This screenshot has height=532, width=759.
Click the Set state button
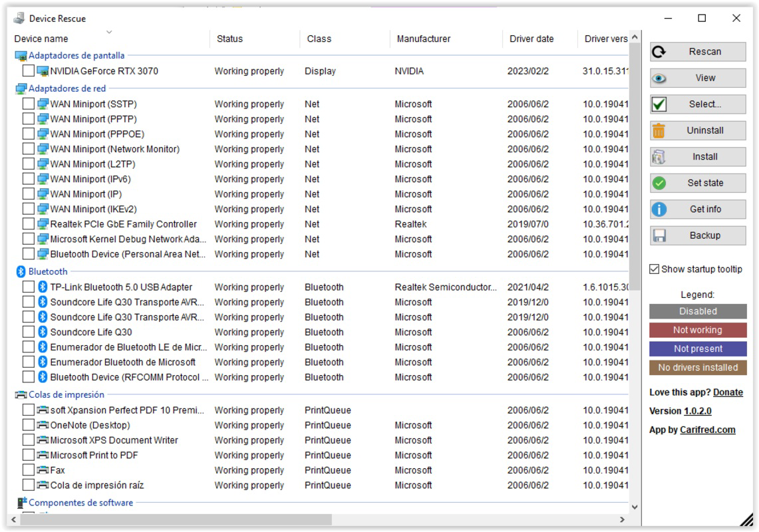pyautogui.click(x=698, y=183)
